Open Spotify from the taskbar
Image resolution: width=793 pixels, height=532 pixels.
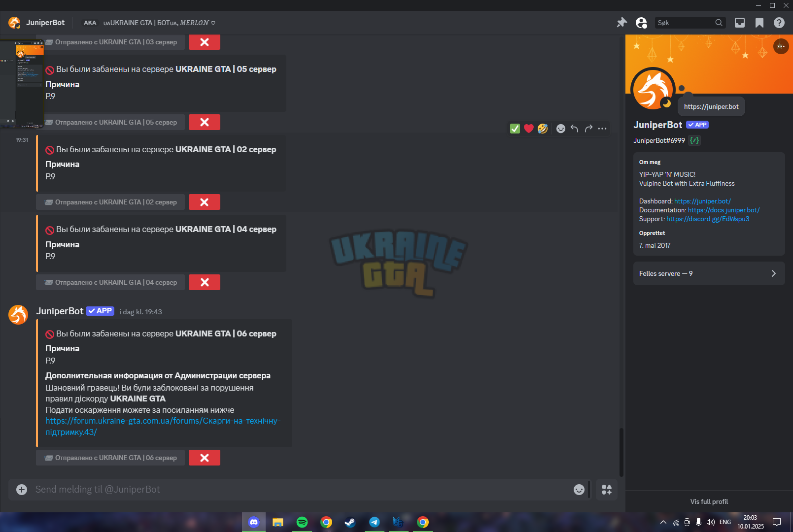302,522
